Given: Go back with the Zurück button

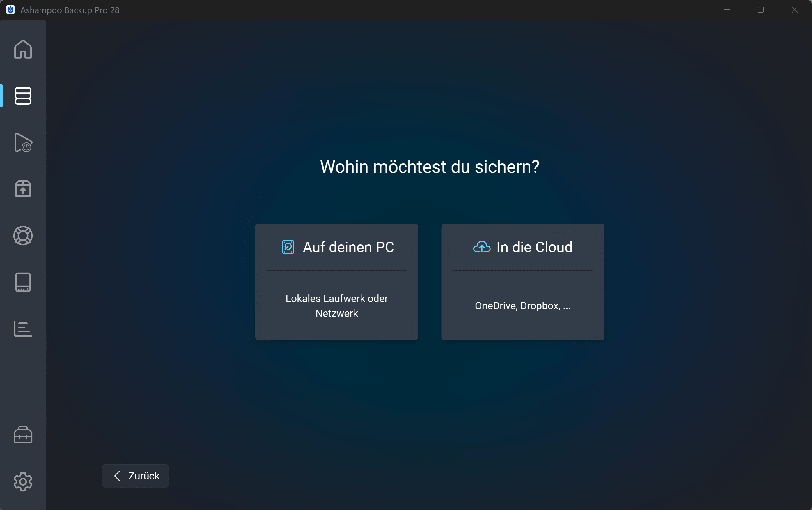Looking at the screenshot, I should 136,476.
